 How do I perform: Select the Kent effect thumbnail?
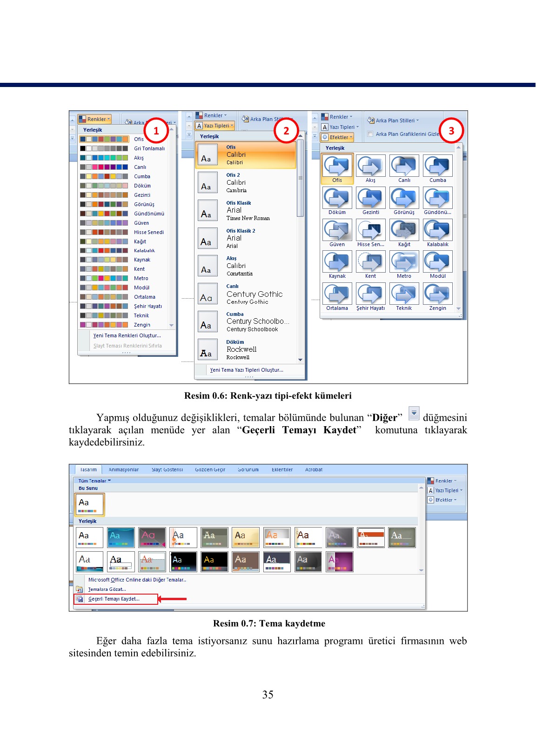371,262
